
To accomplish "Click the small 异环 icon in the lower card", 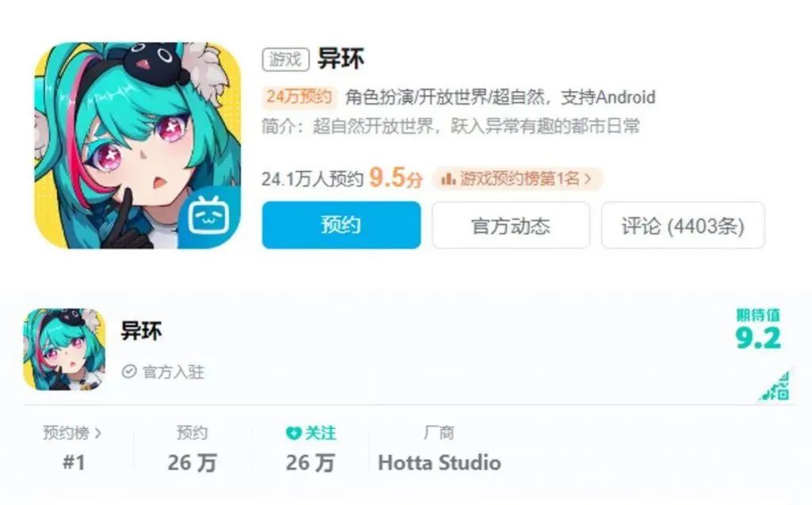I will (65, 349).
